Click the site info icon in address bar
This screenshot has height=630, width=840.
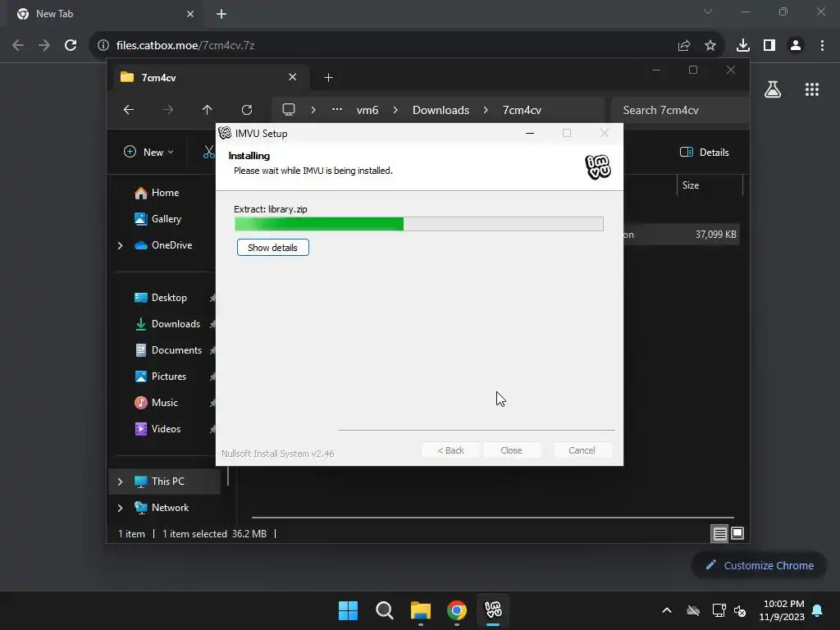(103, 46)
